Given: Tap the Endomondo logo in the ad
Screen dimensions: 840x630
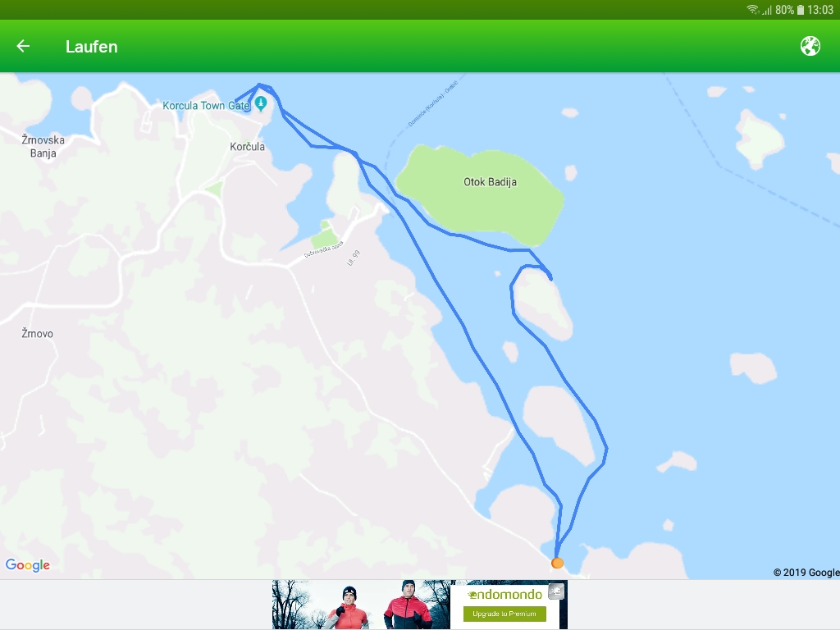Looking at the screenshot, I should coord(504,594).
